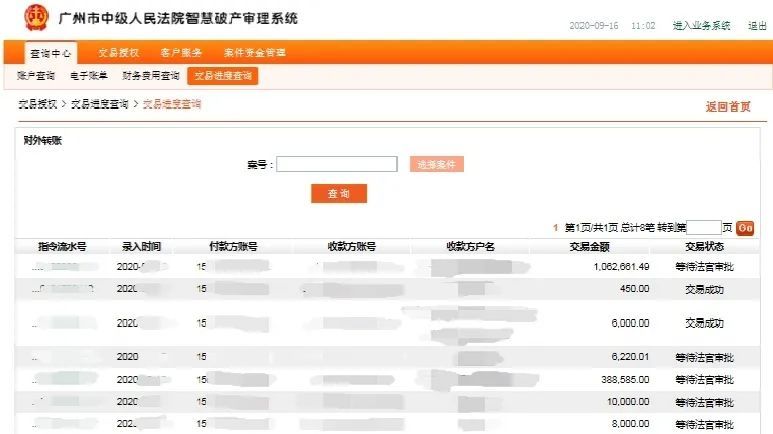773x434 pixels.
Task: Select the amount 6,000.00
Action: [630, 323]
